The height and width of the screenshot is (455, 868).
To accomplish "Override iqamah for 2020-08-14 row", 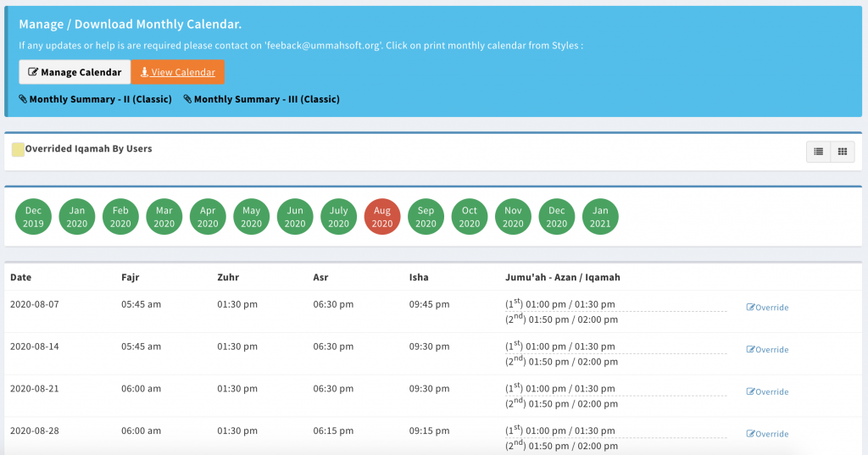I will click(x=767, y=350).
